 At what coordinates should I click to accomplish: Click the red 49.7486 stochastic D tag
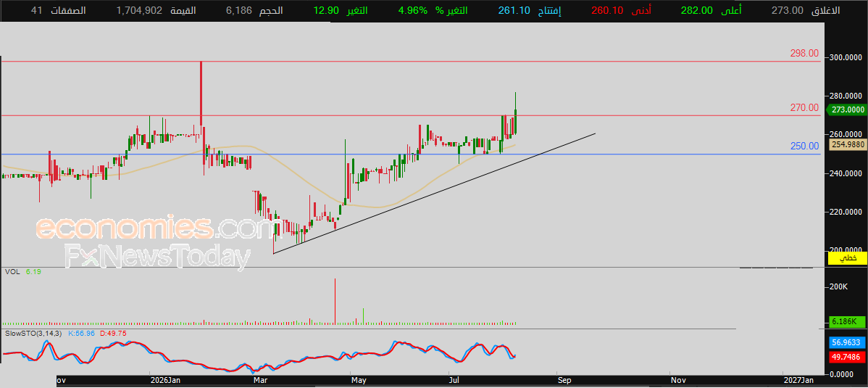848,357
